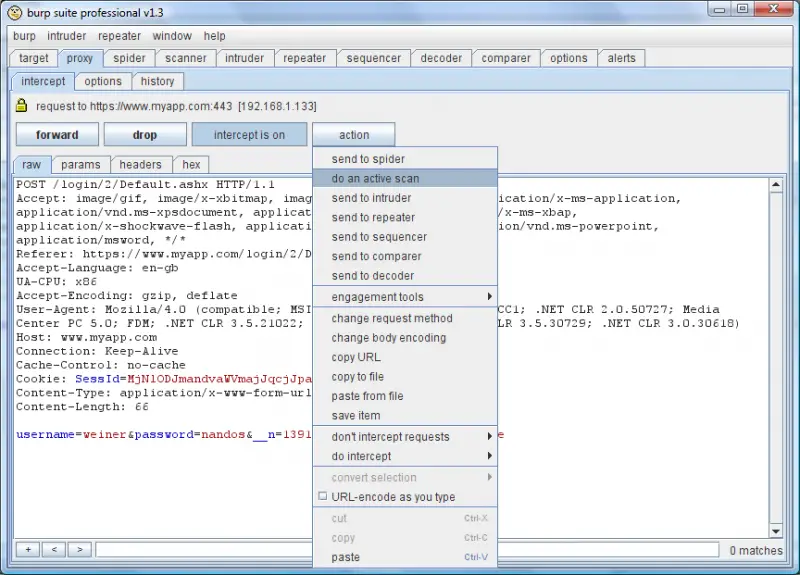Viewport: 800px width, 575px height.
Task: Click the 'Content-Length: 66' header line
Action: [x=83, y=407]
